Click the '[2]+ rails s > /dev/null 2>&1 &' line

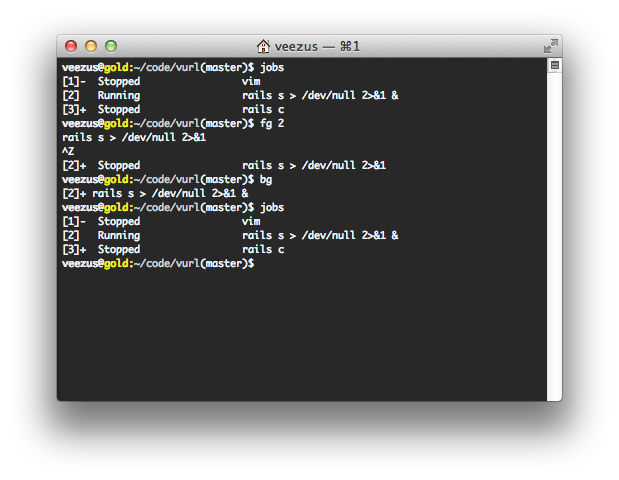pos(155,193)
